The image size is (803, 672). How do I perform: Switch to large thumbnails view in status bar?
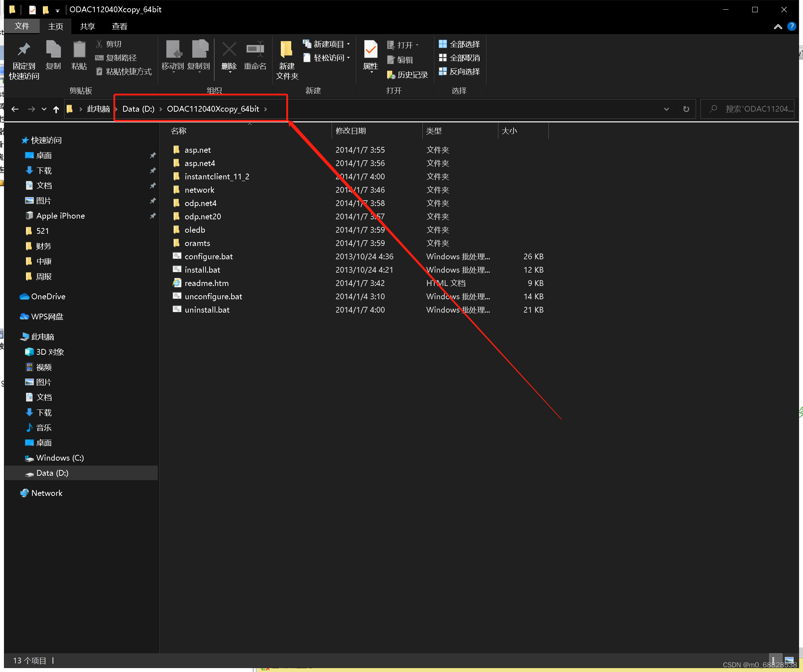click(789, 660)
